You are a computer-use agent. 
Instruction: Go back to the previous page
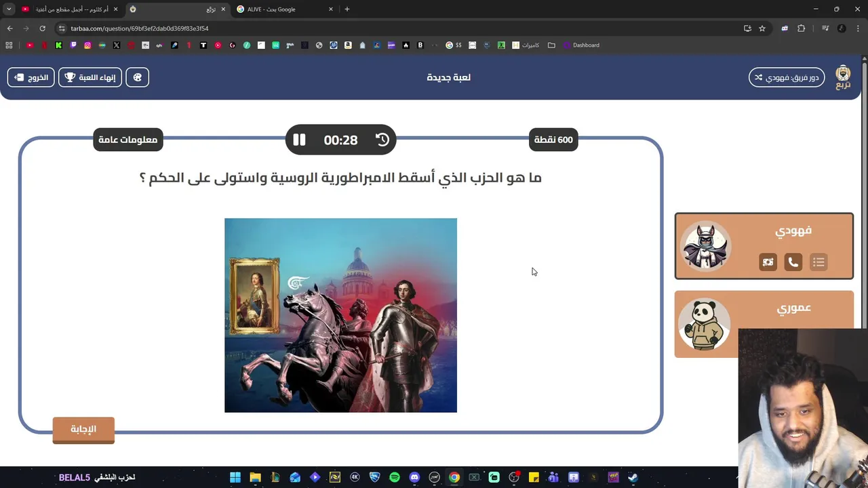(x=9, y=28)
